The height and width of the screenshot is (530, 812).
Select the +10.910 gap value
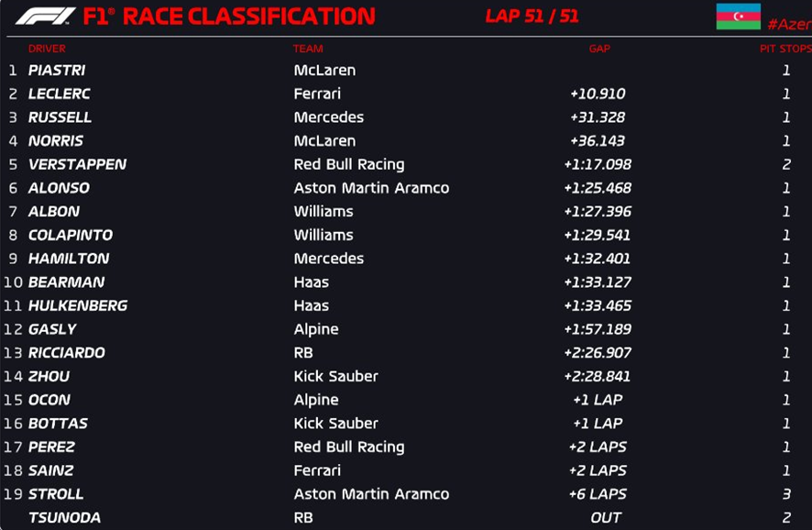598,94
